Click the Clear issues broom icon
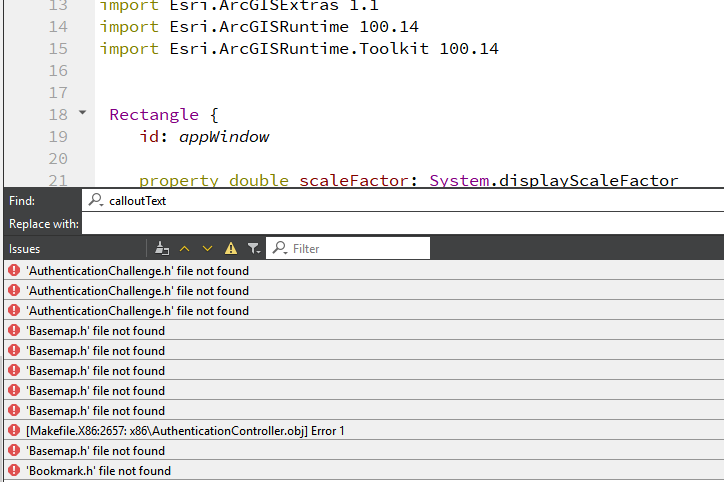The image size is (724, 482). tap(161, 248)
